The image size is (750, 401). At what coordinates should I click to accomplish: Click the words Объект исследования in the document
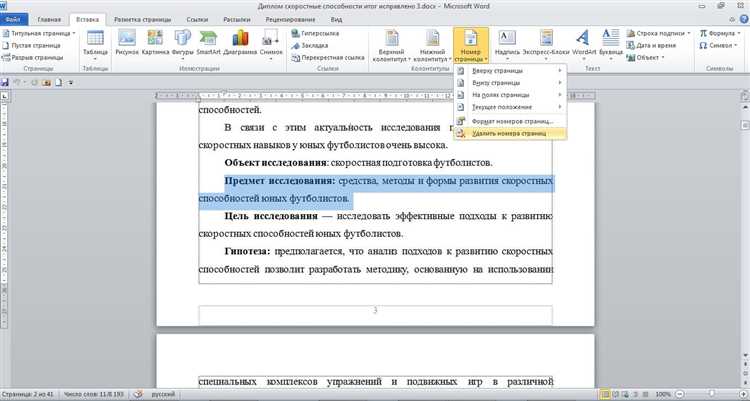(275, 163)
